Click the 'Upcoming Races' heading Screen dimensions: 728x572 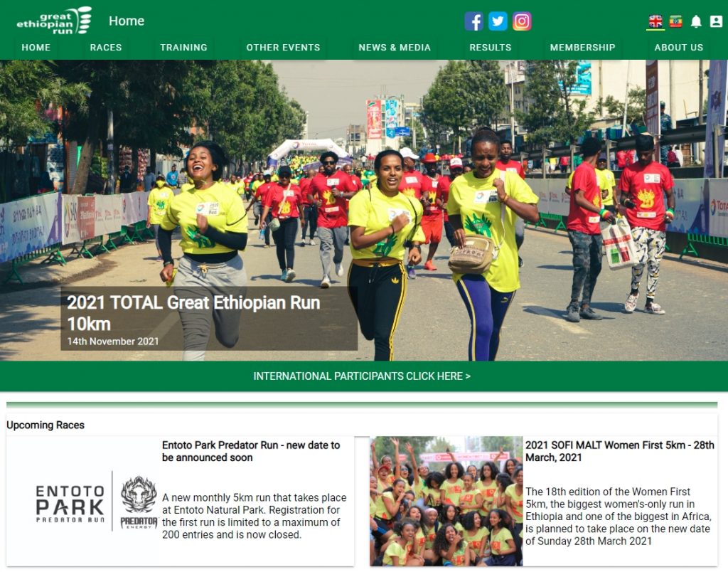45,425
